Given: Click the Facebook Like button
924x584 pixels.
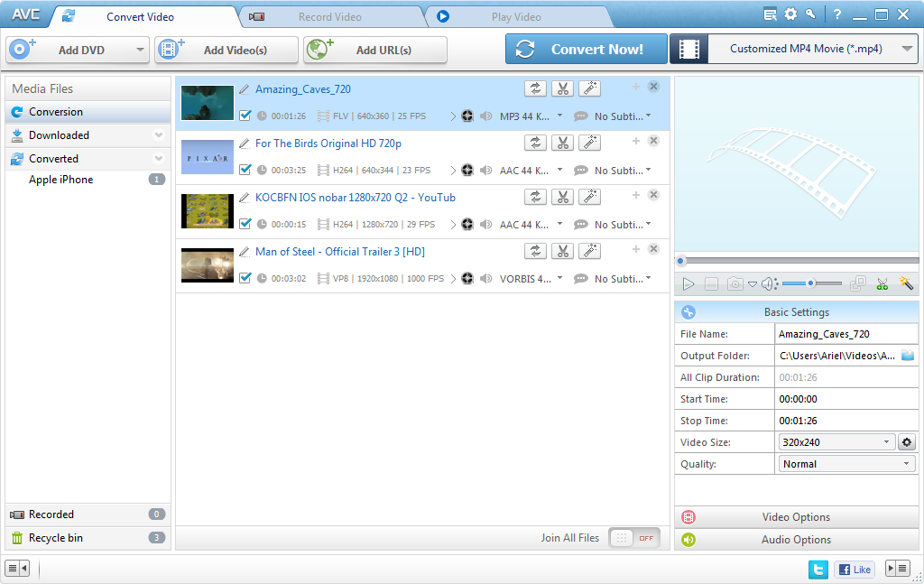Looking at the screenshot, I should click(x=855, y=570).
